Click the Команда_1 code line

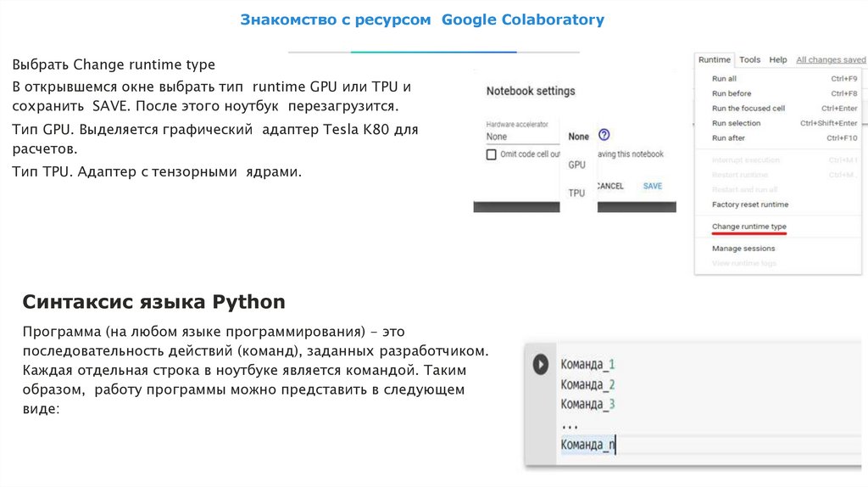tap(587, 365)
